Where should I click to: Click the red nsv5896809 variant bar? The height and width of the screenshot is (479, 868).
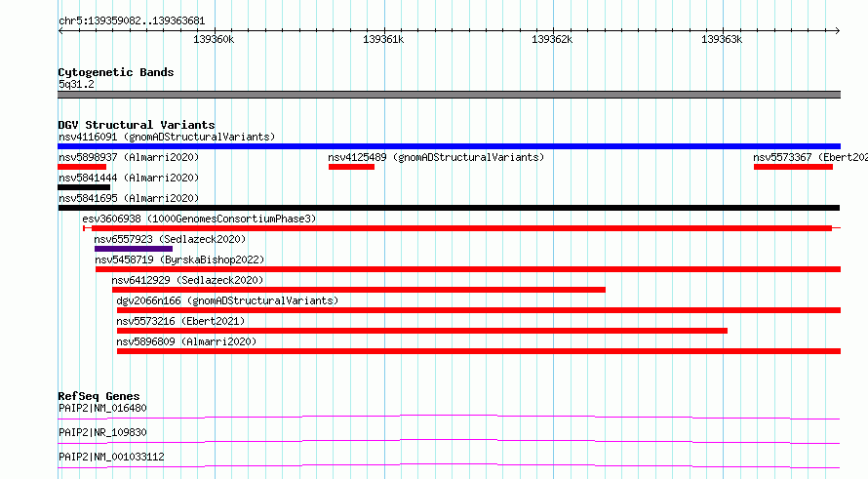(479, 351)
